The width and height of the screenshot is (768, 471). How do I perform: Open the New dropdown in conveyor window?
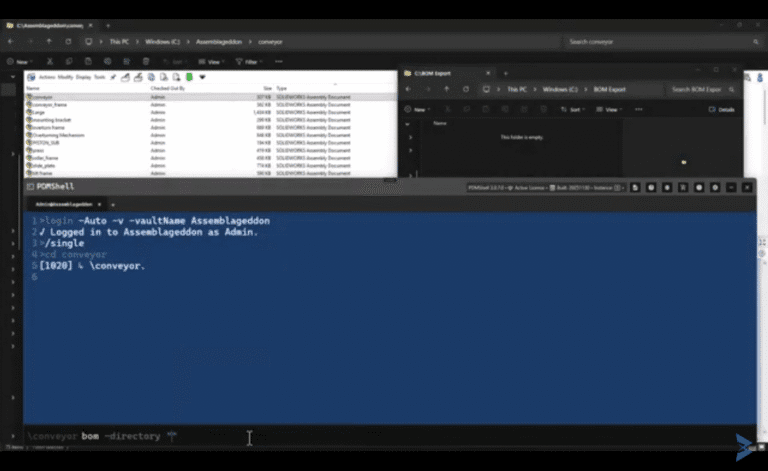[20, 62]
